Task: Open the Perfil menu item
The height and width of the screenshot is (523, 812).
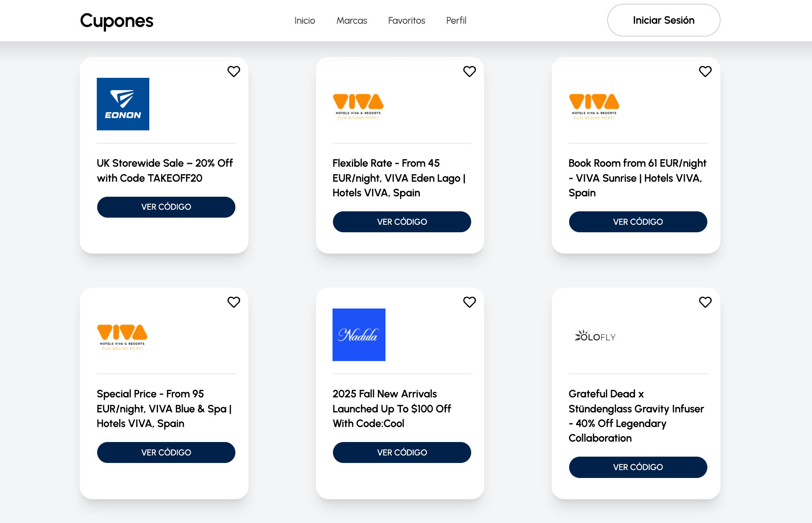Action: [456, 21]
